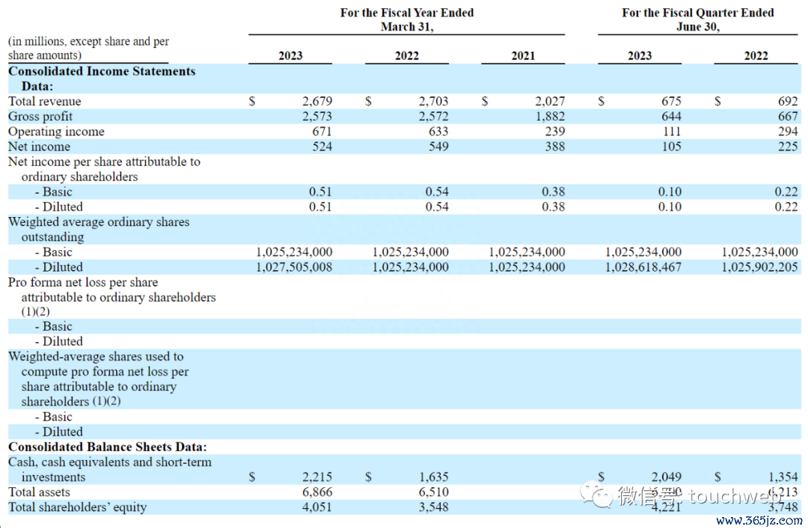The image size is (808, 532).
Task: Select cash and investments value 2,049
Action: coord(667,477)
